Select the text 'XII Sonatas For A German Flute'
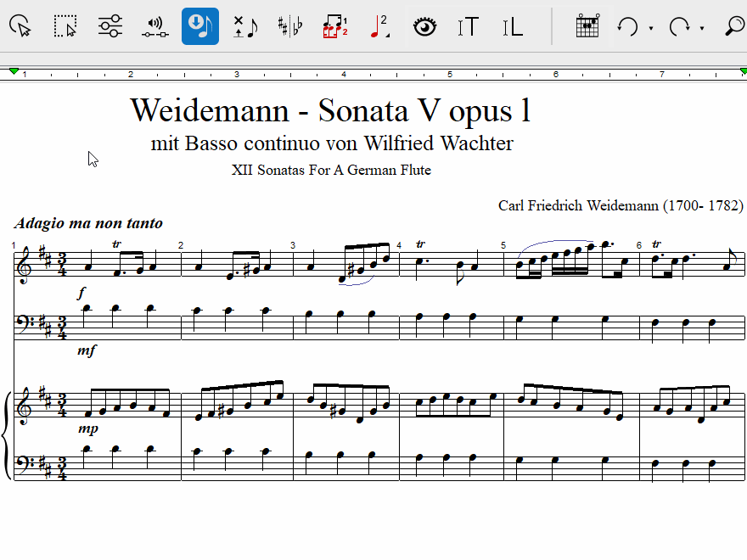The height and width of the screenshot is (560, 747). click(x=331, y=170)
